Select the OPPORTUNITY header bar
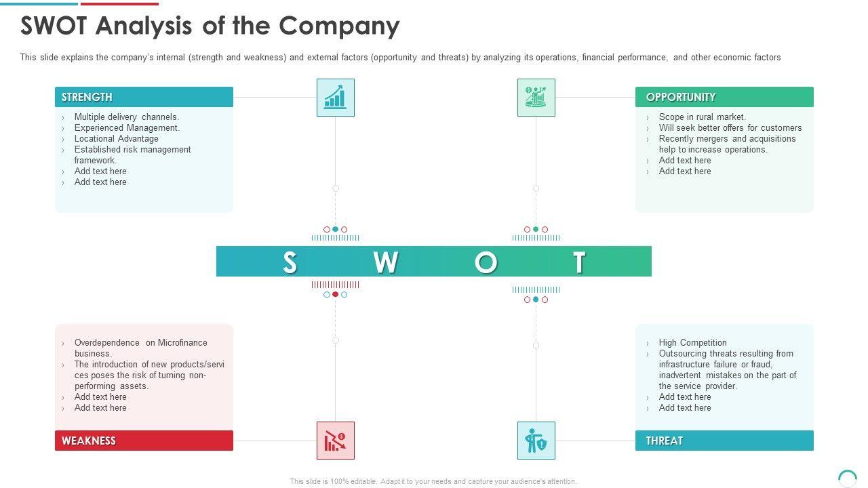 pos(724,97)
